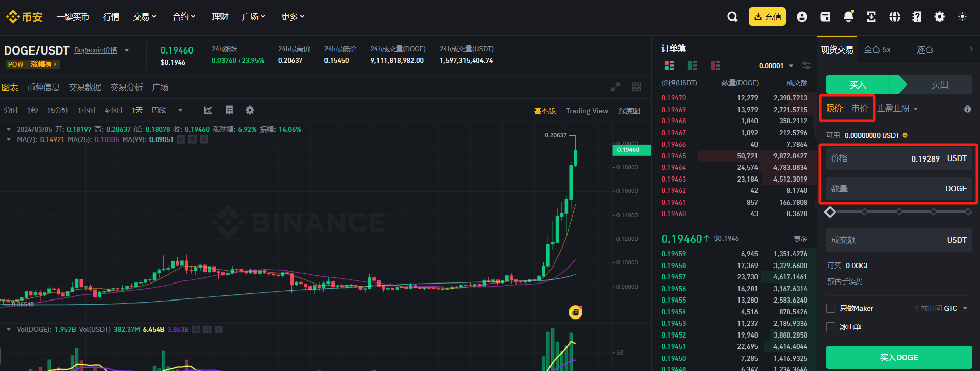
Task: Open the chart settings gear icon
Action: pos(250,110)
